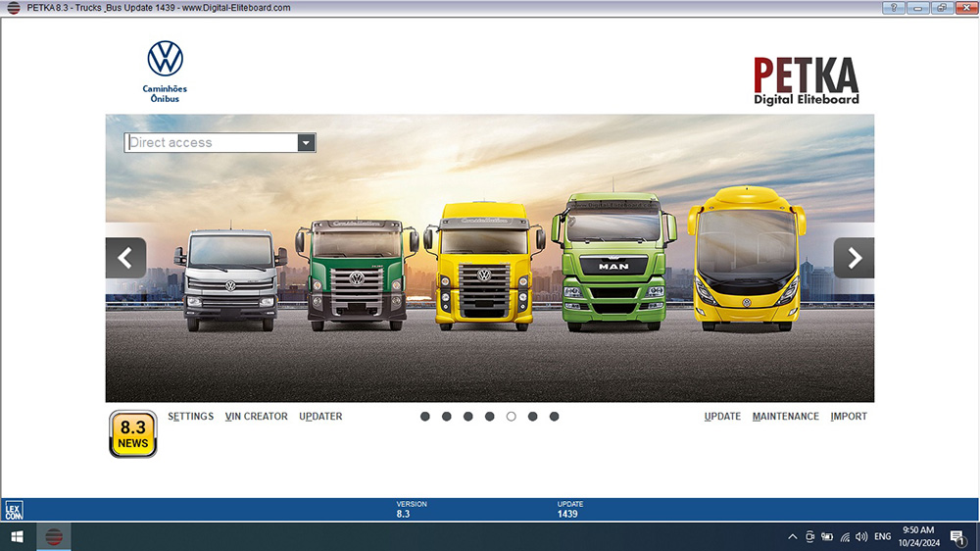This screenshot has height=551, width=980.
Task: Advance carousel with right arrow
Action: point(854,258)
